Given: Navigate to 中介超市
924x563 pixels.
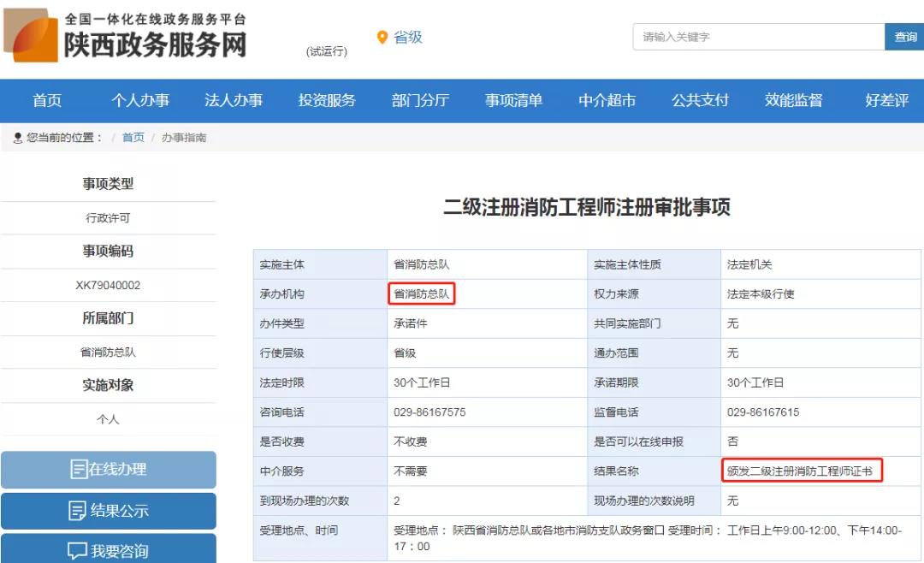Looking at the screenshot, I should [x=607, y=100].
